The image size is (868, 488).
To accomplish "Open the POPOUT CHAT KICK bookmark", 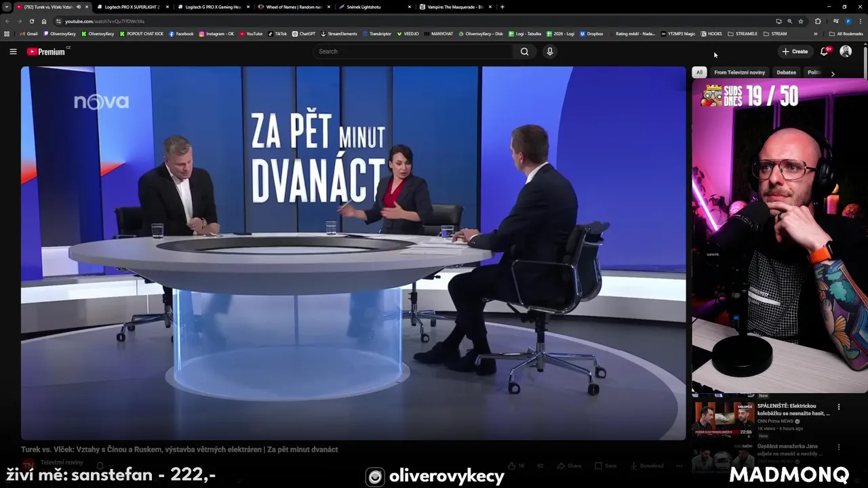I will tap(142, 33).
